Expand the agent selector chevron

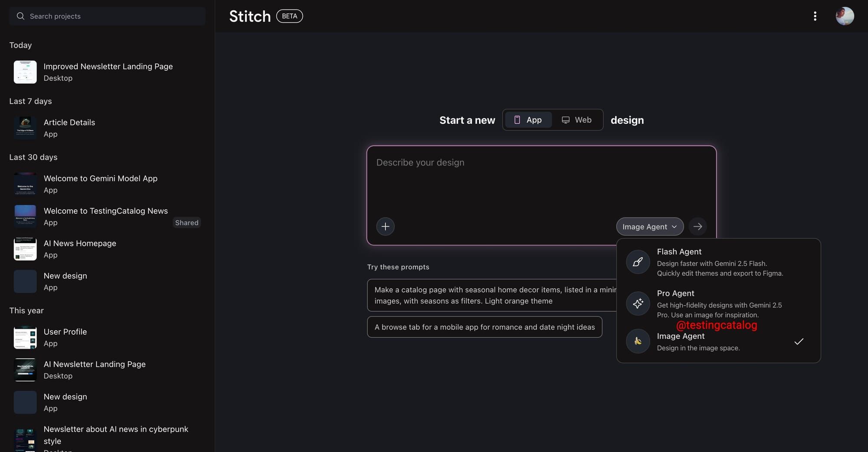674,226
